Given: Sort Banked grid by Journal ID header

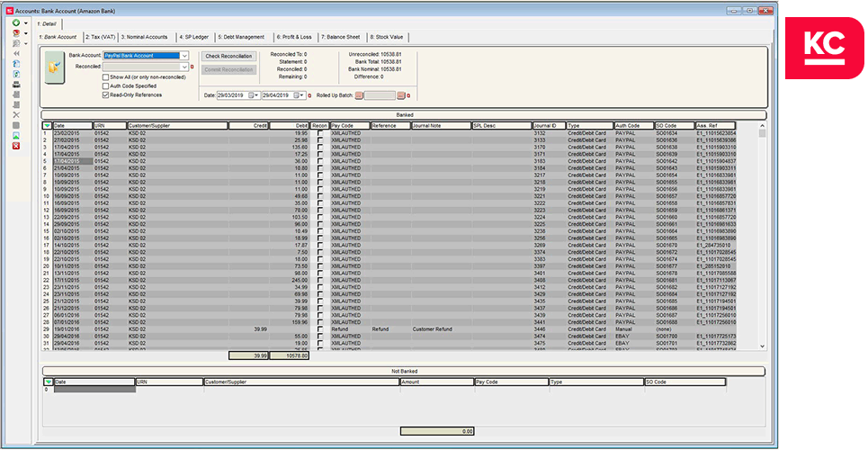Looking at the screenshot, I should pos(549,126).
